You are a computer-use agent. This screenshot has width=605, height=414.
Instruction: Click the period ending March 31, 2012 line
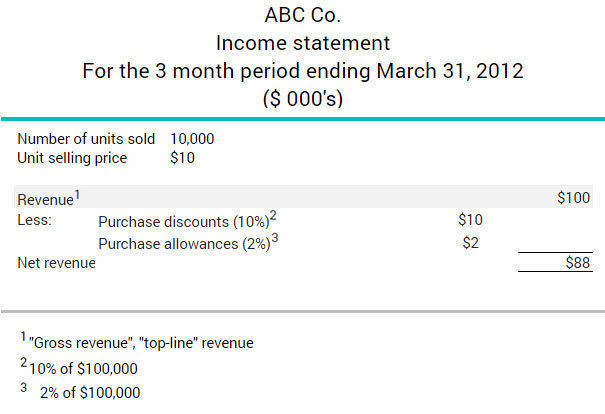pyautogui.click(x=302, y=71)
